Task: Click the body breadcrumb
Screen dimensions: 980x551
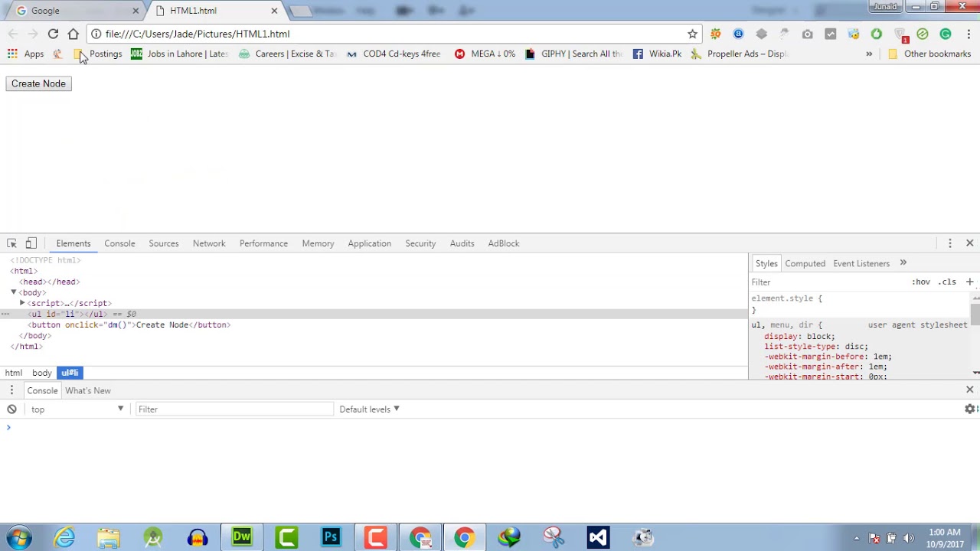Action: click(x=42, y=373)
